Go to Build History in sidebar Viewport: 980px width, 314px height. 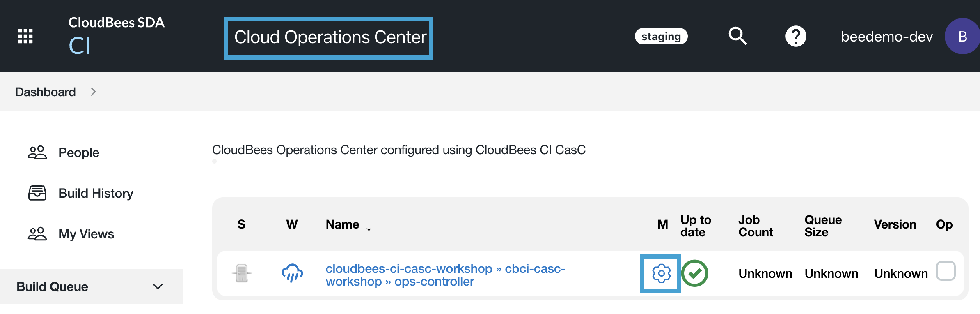point(96,193)
